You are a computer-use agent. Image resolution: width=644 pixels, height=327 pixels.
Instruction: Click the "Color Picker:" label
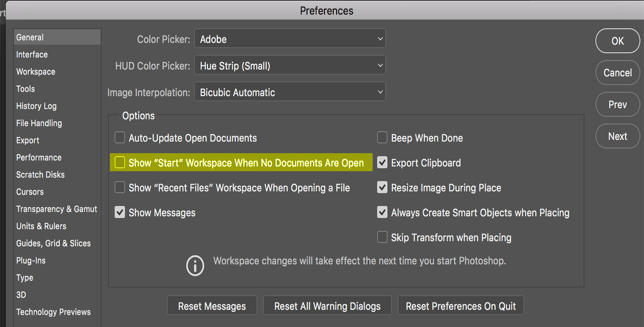click(x=164, y=39)
